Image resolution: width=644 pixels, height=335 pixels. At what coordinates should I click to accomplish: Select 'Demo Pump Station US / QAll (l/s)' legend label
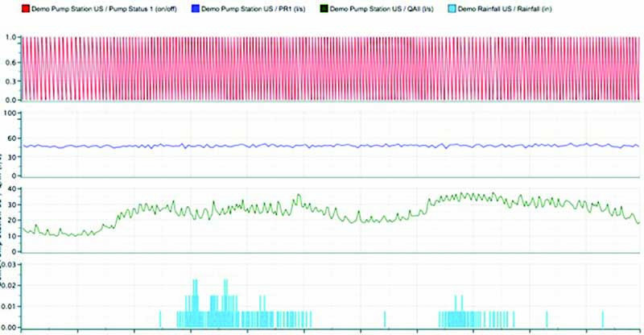click(382, 9)
